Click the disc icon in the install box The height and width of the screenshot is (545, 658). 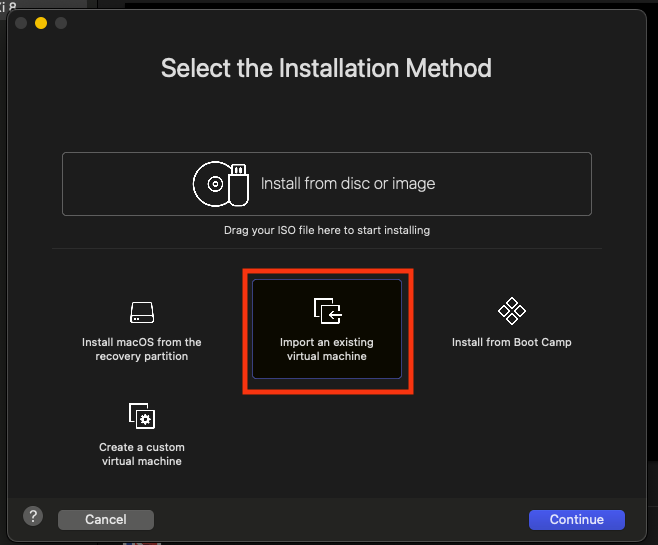click(x=213, y=184)
